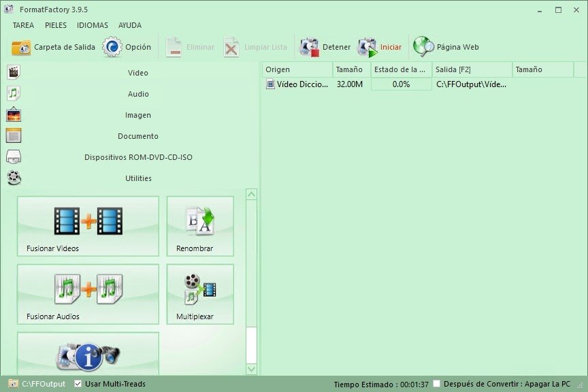
Task: Enable Después de Convertir: Apagar La PC
Action: coord(436,383)
